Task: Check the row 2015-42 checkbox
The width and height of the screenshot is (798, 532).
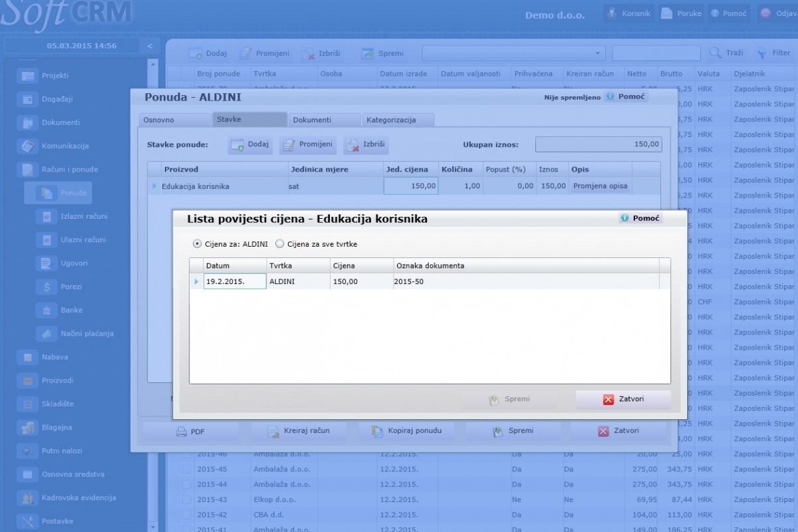Action: click(x=187, y=515)
